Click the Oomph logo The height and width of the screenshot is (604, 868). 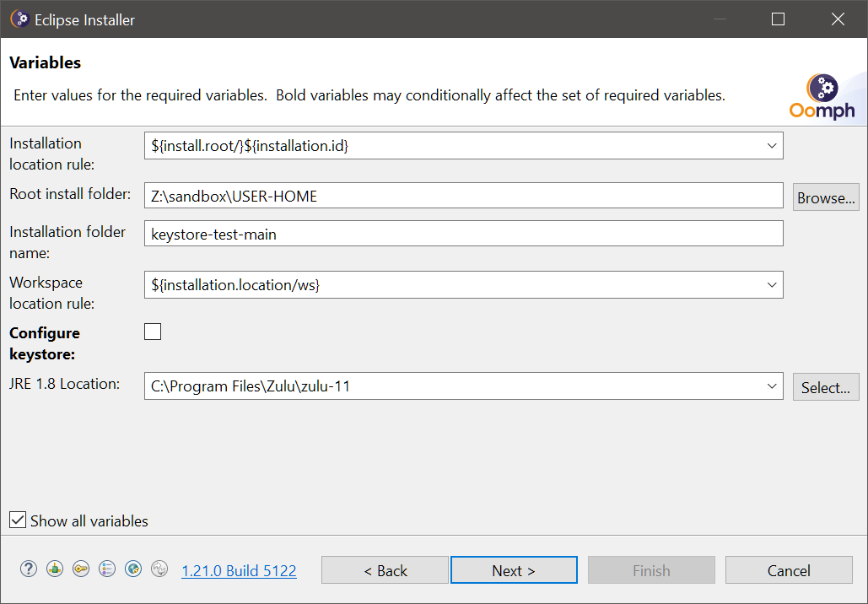(x=822, y=97)
